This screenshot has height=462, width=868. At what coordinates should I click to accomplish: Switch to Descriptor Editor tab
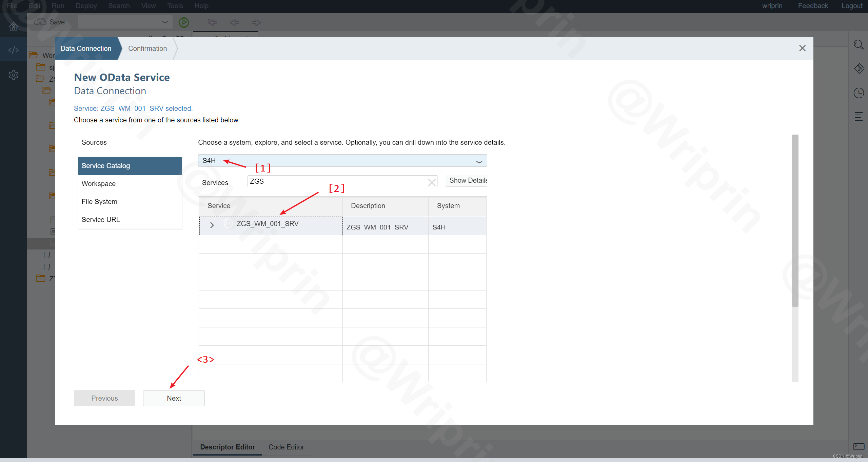[x=228, y=447]
